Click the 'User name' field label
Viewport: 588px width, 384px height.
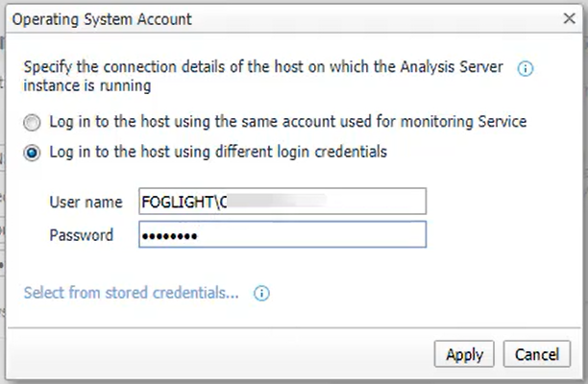pyautogui.click(x=86, y=202)
